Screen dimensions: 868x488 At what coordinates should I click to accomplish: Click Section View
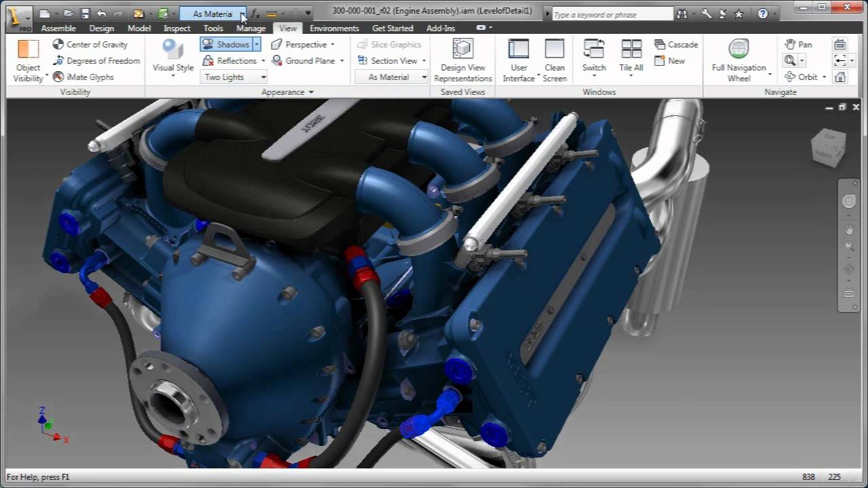387,60
